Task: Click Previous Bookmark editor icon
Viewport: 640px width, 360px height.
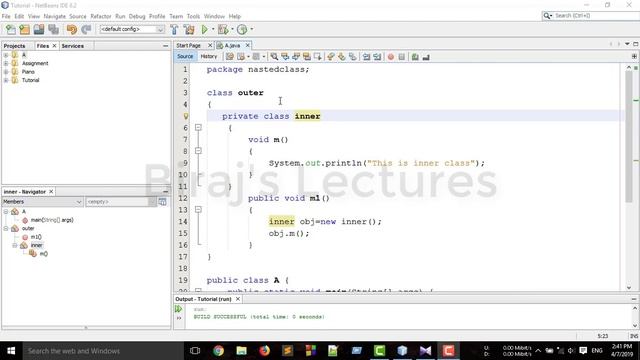Action: point(331,57)
